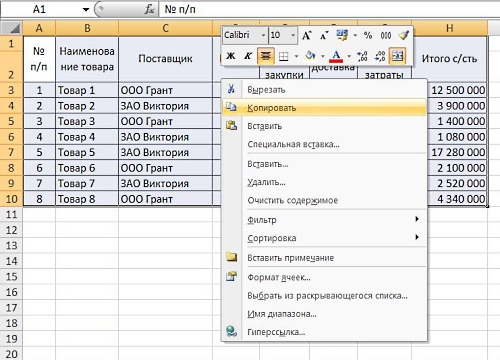The height and width of the screenshot is (360, 500).
Task: Activate the Format Painter brush
Action: click(403, 35)
